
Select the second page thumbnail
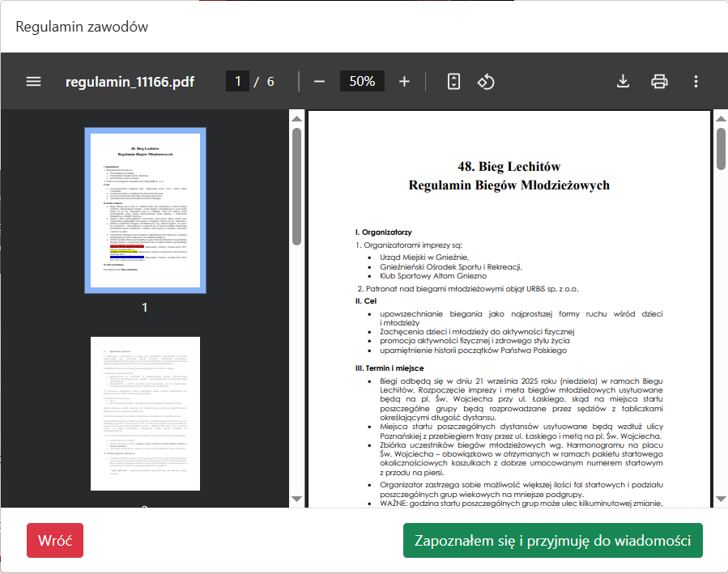[145, 414]
